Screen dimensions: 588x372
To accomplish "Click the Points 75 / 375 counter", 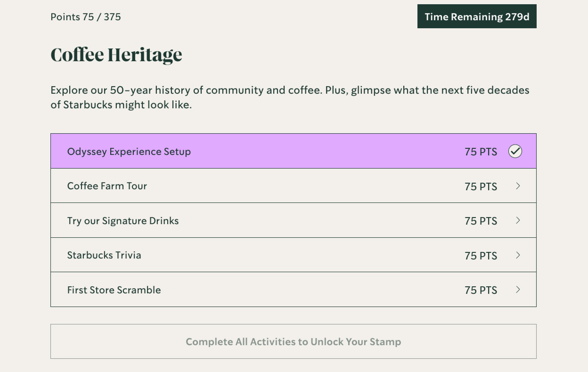I will coord(86,17).
